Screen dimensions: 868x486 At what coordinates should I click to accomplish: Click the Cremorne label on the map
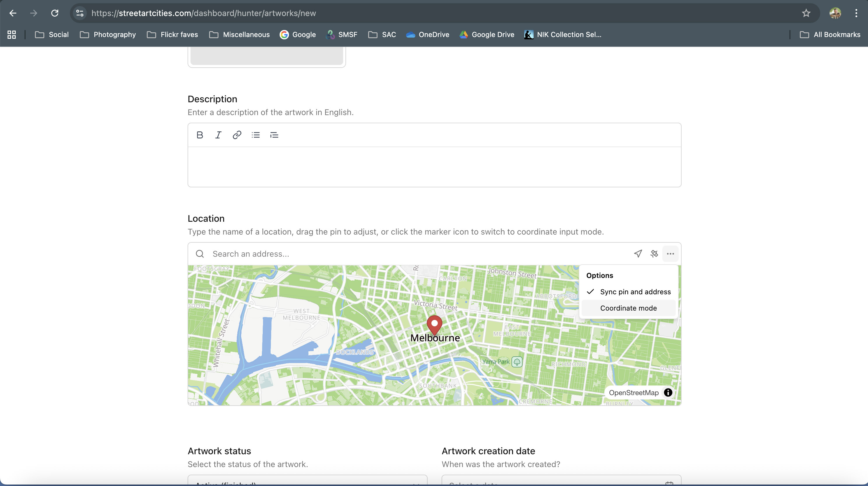click(x=535, y=402)
